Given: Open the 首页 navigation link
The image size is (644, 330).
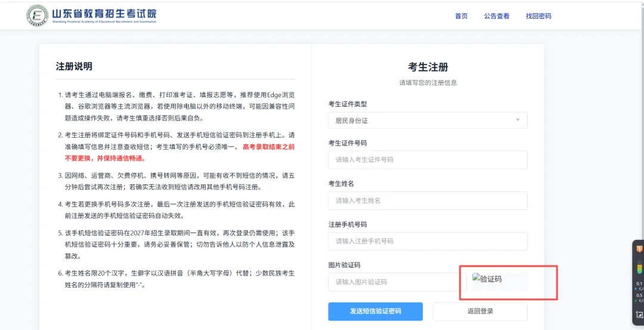Looking at the screenshot, I should pos(461,16).
